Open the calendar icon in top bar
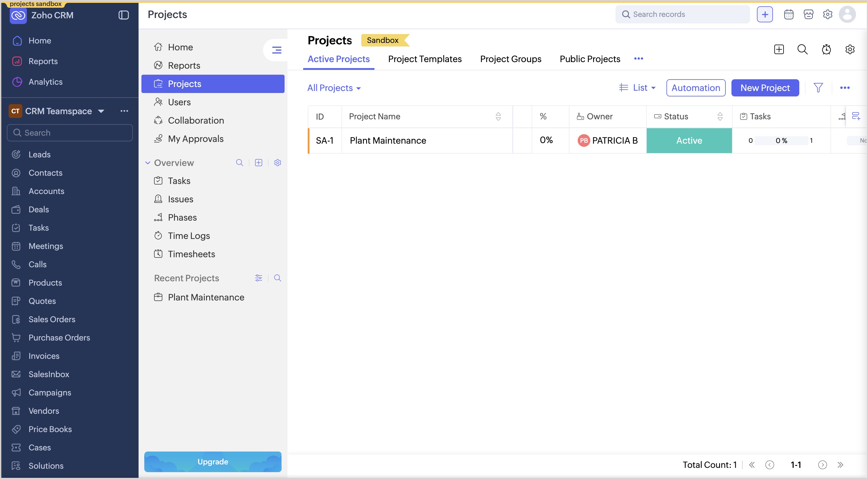868x479 pixels. 789,15
